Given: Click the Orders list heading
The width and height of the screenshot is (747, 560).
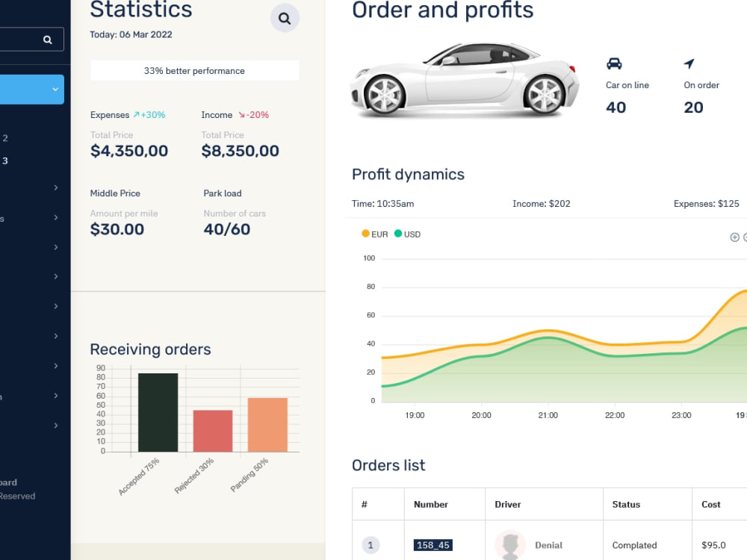Looking at the screenshot, I should tap(388, 465).
